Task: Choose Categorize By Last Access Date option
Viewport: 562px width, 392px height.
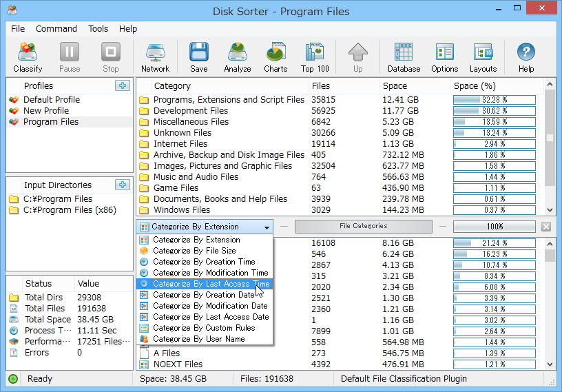Action: (205, 317)
